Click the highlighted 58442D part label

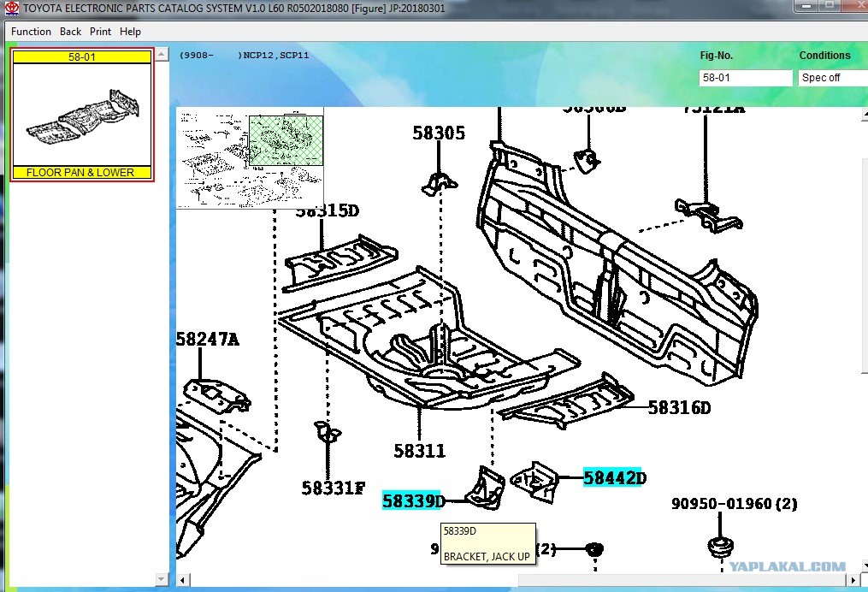tap(615, 477)
